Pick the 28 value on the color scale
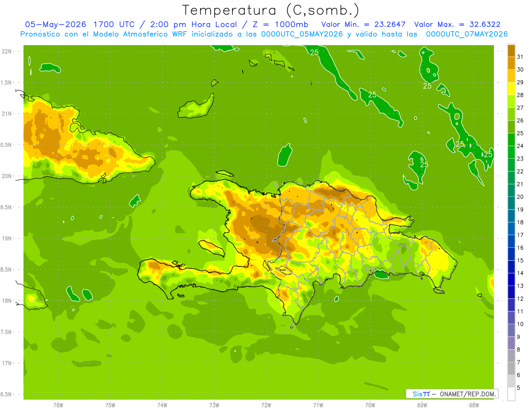 pyautogui.click(x=520, y=95)
